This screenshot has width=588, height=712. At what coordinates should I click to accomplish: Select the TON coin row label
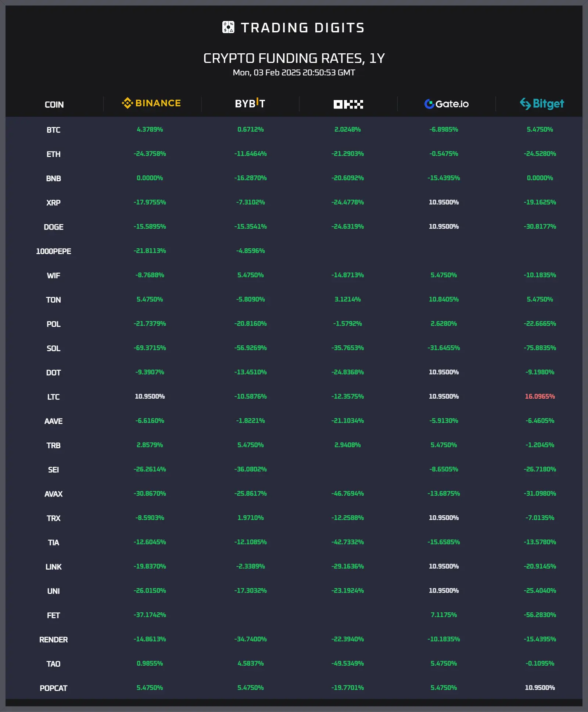click(54, 300)
